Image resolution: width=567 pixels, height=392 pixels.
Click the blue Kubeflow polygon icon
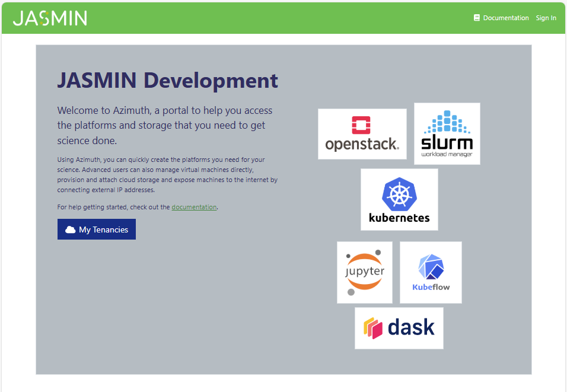point(431,267)
